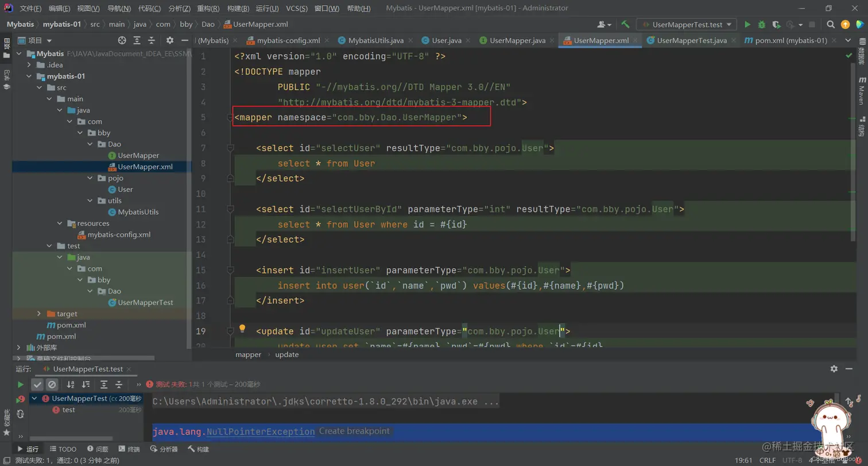The height and width of the screenshot is (466, 868).
Task: Show hidden editor tabs with the chevron
Action: click(848, 40)
